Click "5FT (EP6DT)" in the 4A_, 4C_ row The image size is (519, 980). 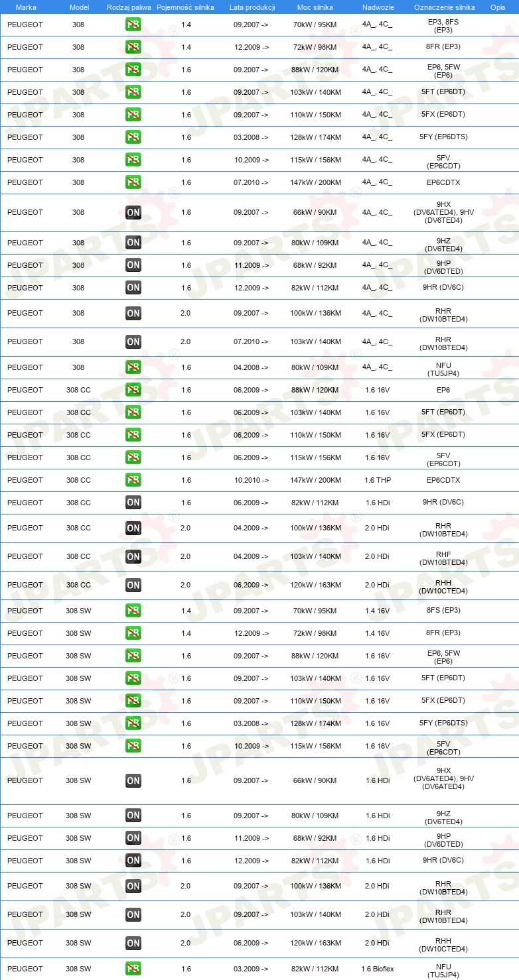point(443,92)
